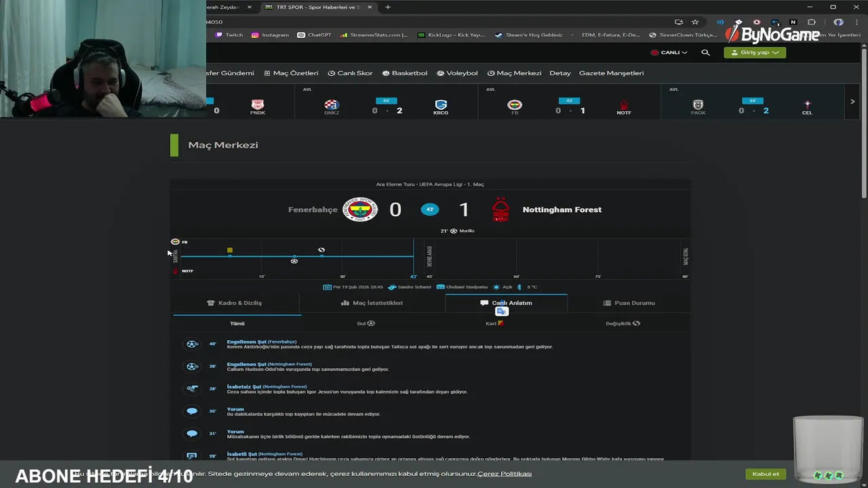
Task: Click the GNKZ team logo in ticker
Action: click(x=332, y=104)
